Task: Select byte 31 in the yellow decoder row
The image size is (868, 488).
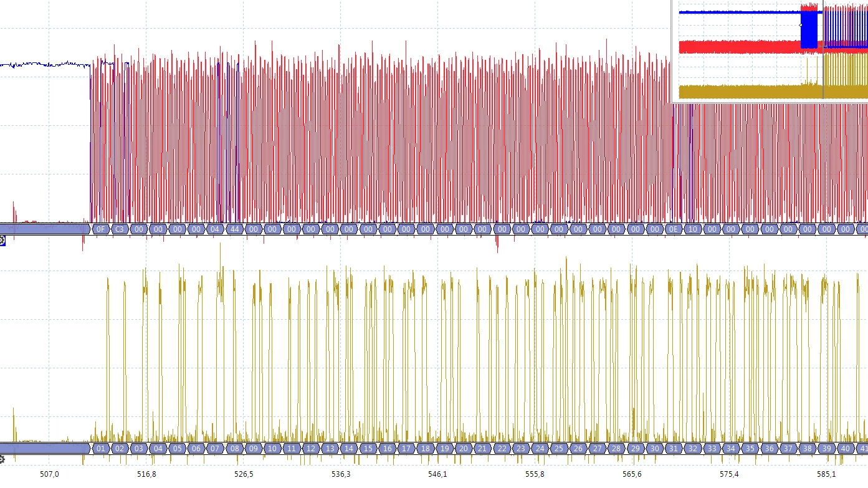Action: point(673,448)
